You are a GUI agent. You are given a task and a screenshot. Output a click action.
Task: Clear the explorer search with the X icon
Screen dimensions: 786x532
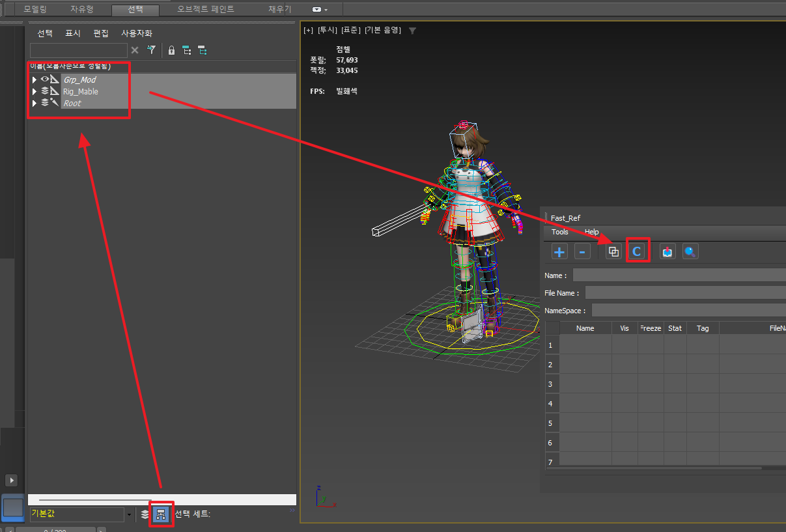(135, 50)
